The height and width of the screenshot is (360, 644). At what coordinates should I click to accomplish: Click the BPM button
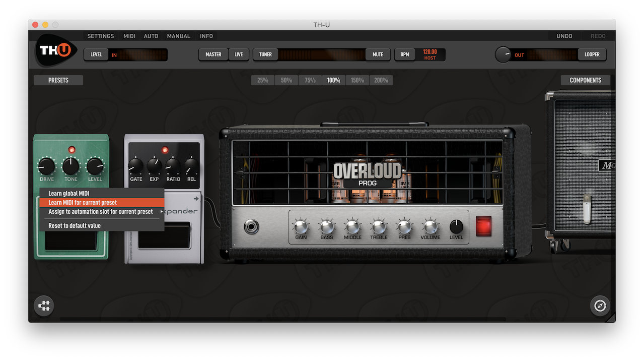pyautogui.click(x=405, y=54)
